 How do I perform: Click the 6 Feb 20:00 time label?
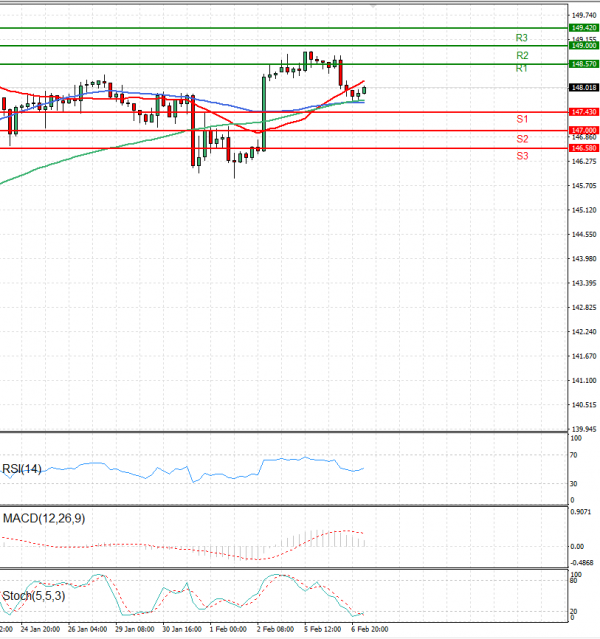370,630
